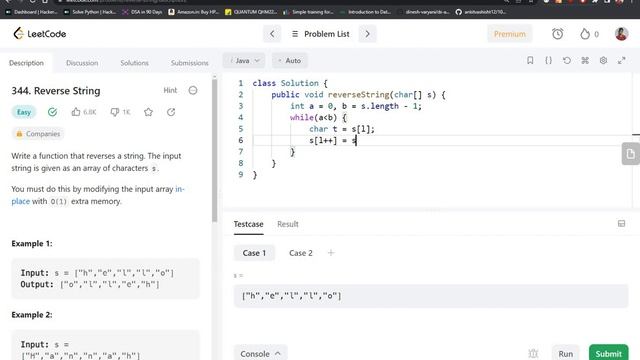Add a new test case plus icon
The image size is (640, 360).
click(331, 253)
